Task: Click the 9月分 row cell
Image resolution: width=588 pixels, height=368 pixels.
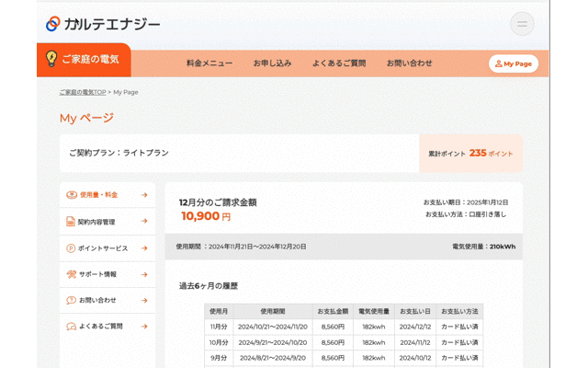Action: [x=219, y=358]
